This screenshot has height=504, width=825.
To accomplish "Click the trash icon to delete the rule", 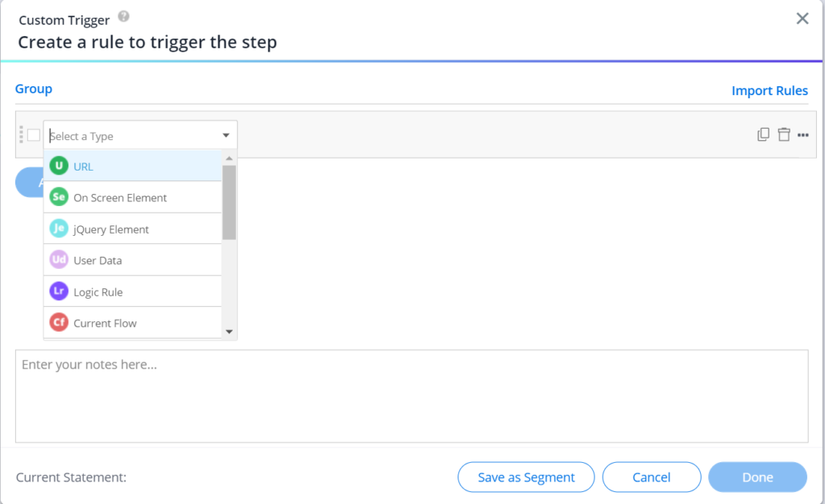I will click(784, 134).
